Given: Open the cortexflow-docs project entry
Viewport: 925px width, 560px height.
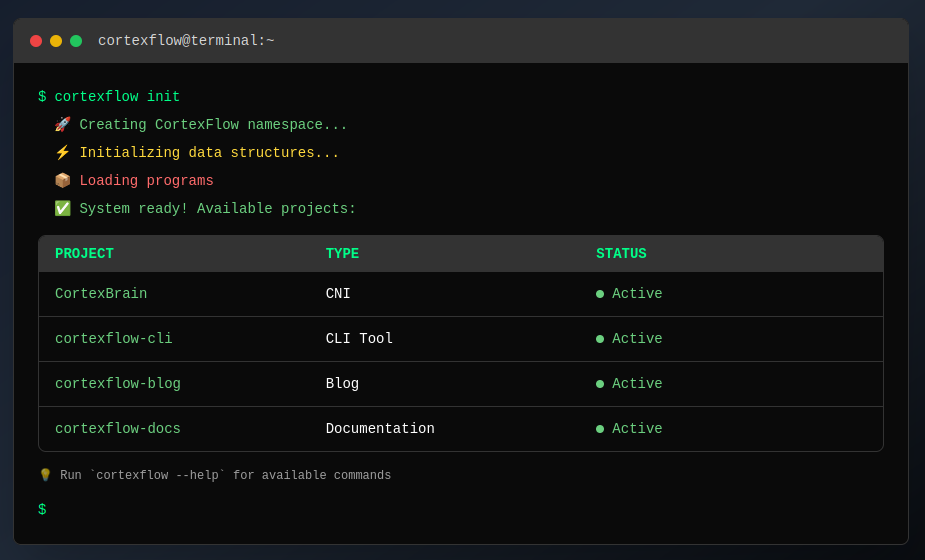Looking at the screenshot, I should point(118,429).
